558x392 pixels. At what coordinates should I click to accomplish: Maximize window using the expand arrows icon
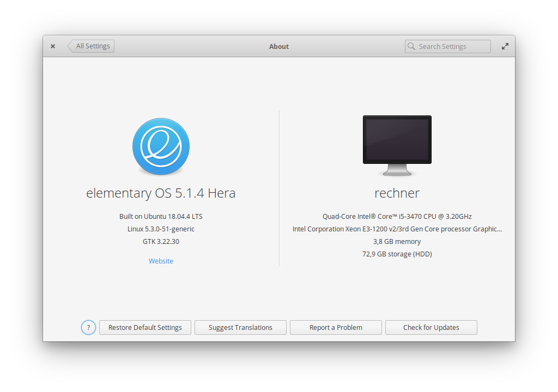[x=505, y=47]
